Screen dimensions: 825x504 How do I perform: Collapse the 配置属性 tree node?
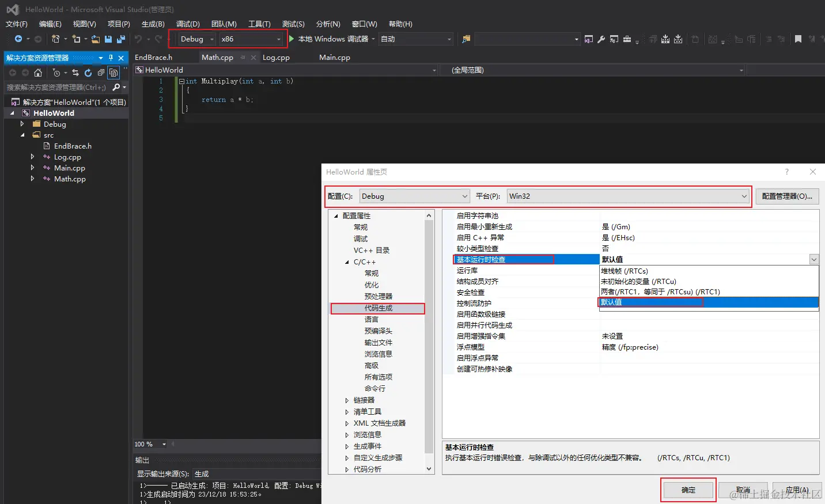click(336, 216)
